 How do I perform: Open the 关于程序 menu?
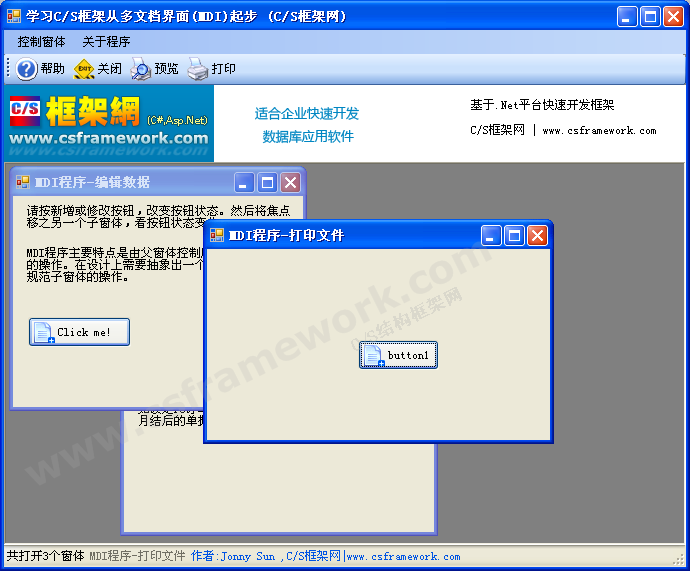106,42
